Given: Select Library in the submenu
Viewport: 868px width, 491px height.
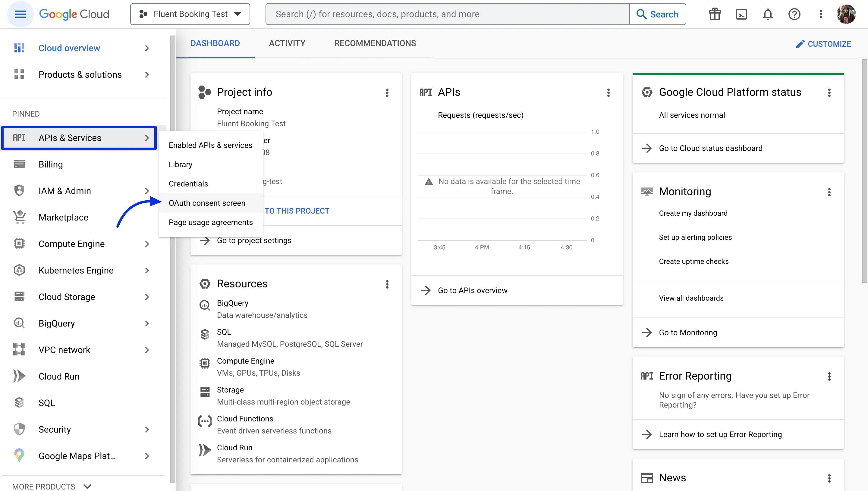Looking at the screenshot, I should point(210,164).
